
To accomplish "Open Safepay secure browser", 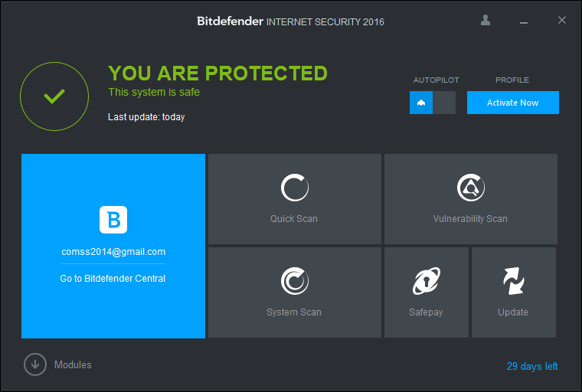I will pyautogui.click(x=426, y=292).
